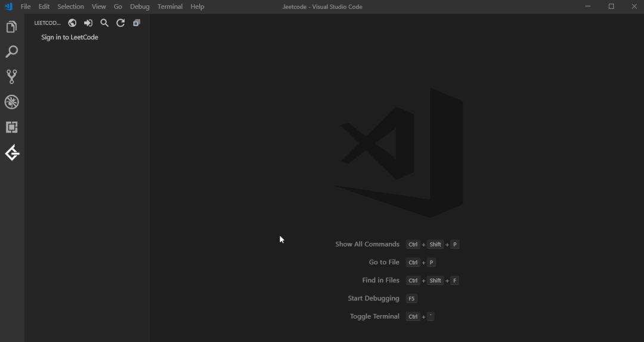The height and width of the screenshot is (342, 644).
Task: Open the Debug view in activity bar
Action: (11, 102)
